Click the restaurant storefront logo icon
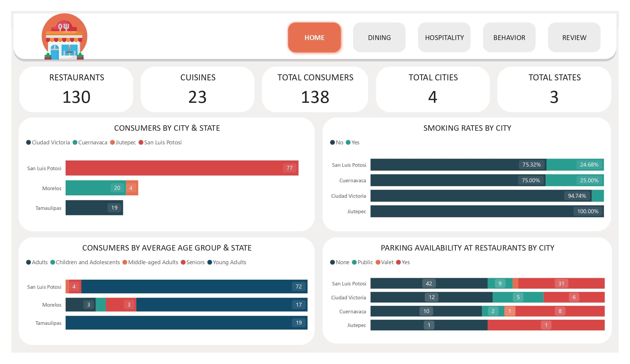This screenshot has width=630, height=364. point(64,37)
